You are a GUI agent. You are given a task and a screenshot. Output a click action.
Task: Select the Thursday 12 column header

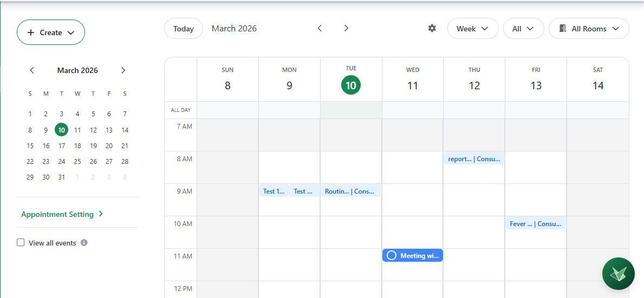[x=474, y=80]
